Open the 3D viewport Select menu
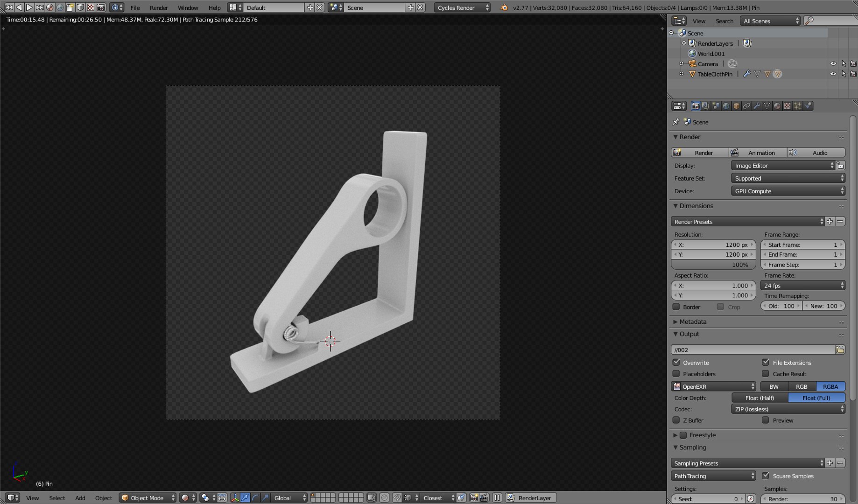Viewport: 858px width, 504px height. click(57, 498)
